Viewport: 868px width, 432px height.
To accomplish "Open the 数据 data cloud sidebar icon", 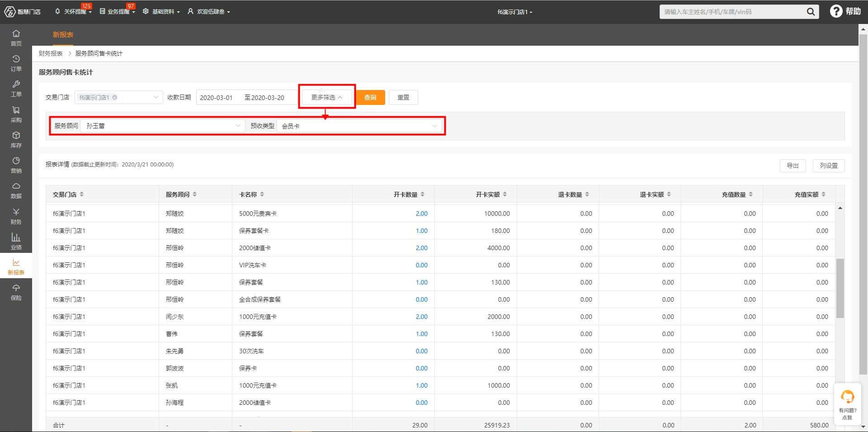I will [x=16, y=190].
